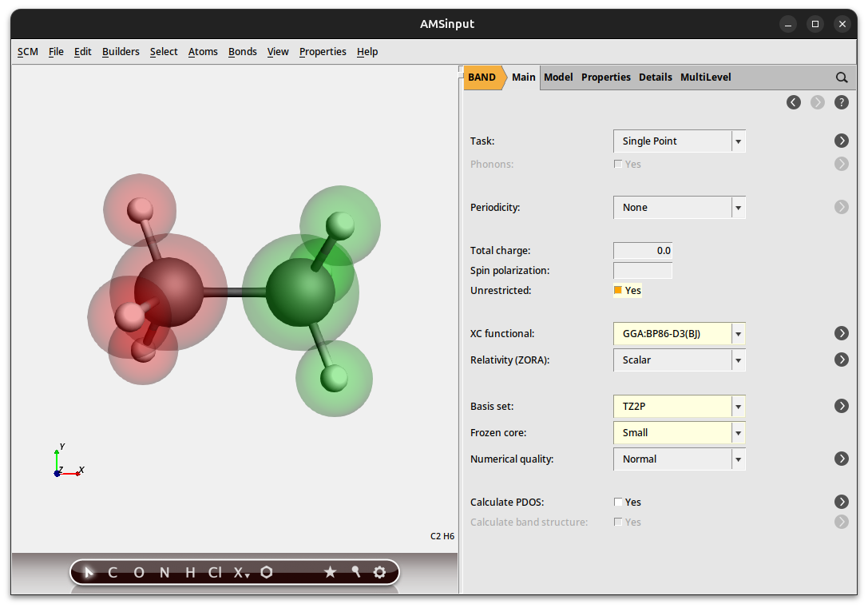The width and height of the screenshot is (868, 608).
Task: Choose the Carbon atom tool
Action: click(113, 572)
